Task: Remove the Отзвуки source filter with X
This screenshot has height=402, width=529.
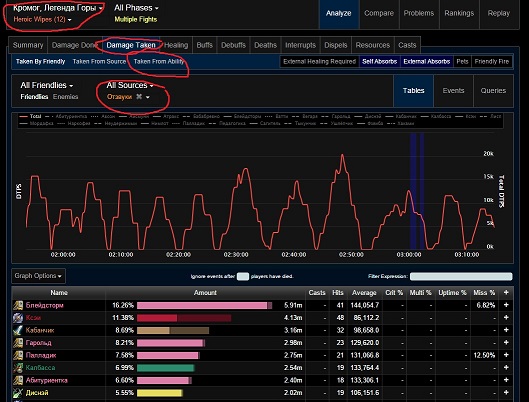Action: 139,97
